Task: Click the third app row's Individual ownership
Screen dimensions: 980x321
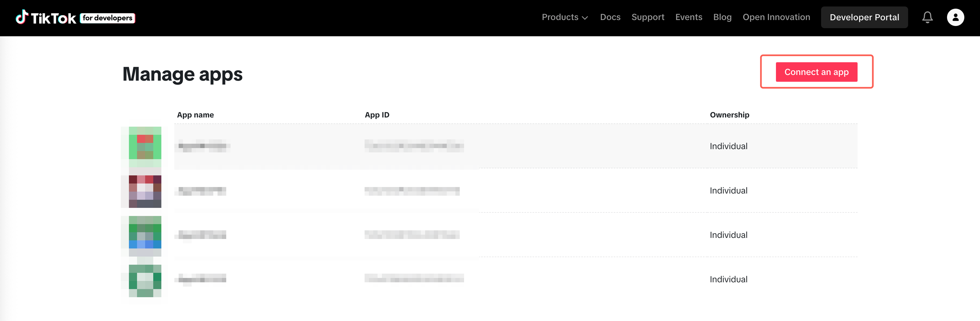Action: (728, 235)
